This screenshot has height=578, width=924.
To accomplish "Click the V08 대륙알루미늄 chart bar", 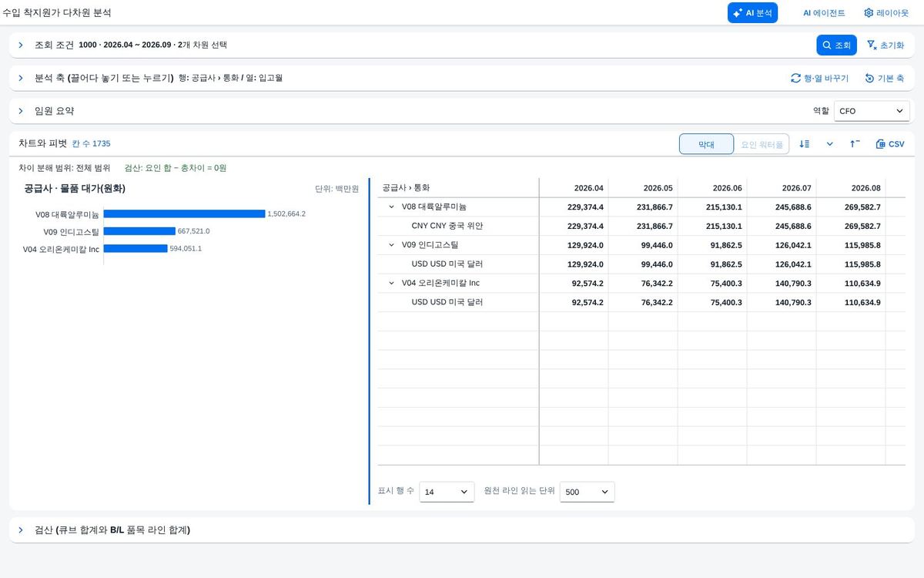I will click(x=184, y=213).
